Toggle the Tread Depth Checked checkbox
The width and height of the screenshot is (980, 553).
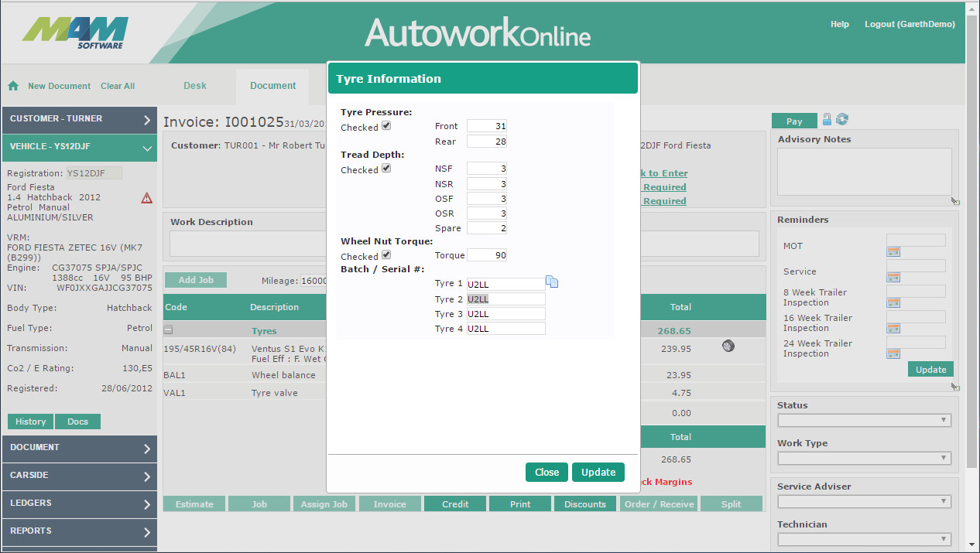386,168
